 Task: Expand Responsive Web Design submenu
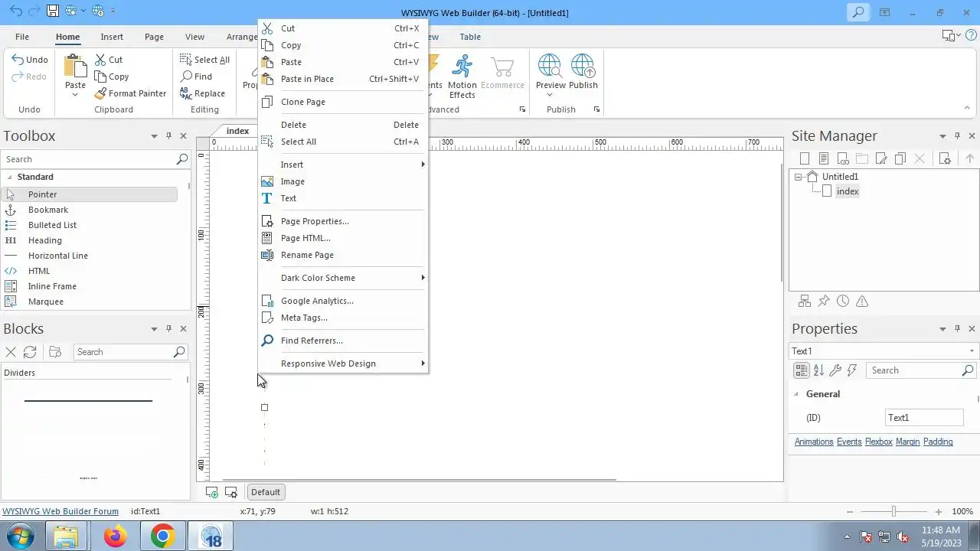343,364
